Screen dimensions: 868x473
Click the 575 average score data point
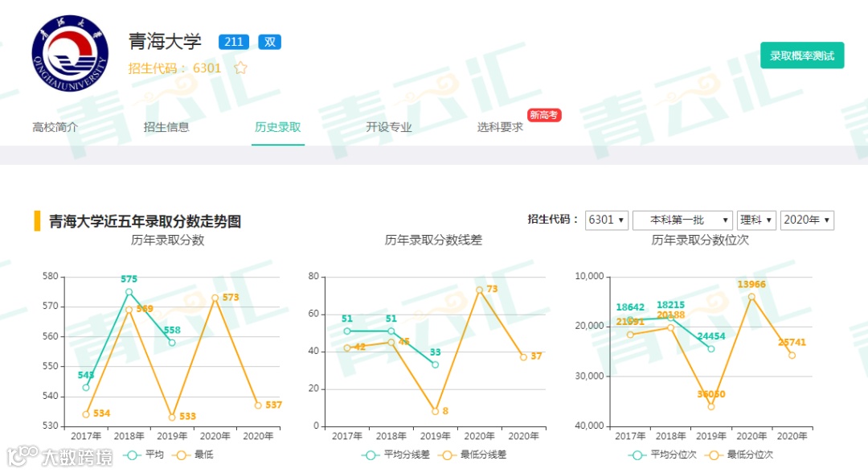(129, 292)
